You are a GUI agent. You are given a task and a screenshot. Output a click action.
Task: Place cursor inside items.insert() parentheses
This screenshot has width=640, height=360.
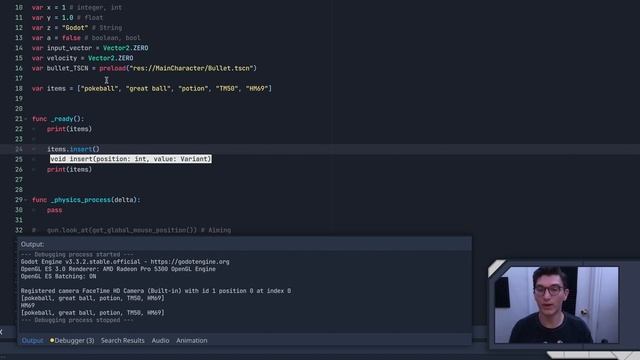pyautogui.click(x=96, y=149)
